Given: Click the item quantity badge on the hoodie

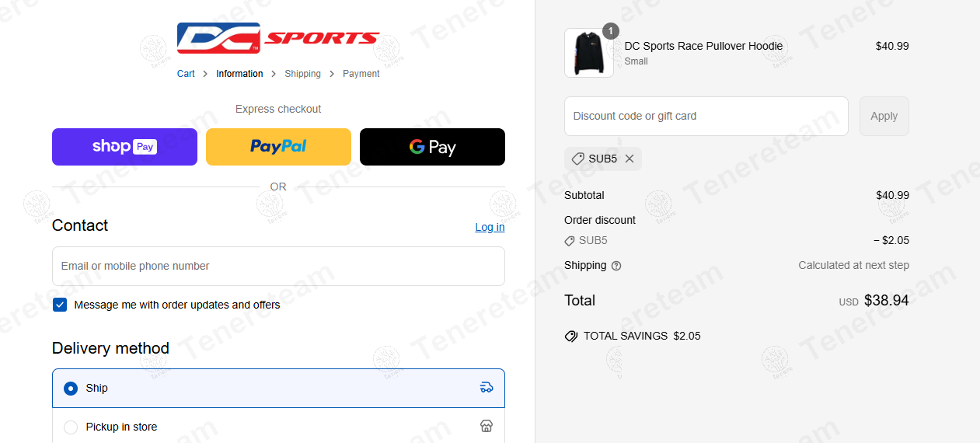Looking at the screenshot, I should [611, 31].
